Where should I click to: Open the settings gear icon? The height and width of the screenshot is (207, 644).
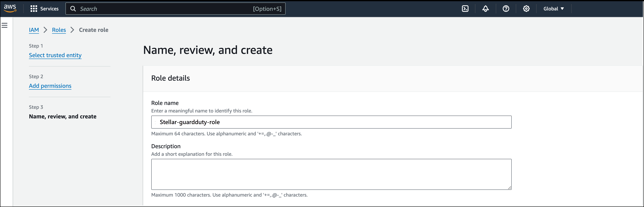526,9
